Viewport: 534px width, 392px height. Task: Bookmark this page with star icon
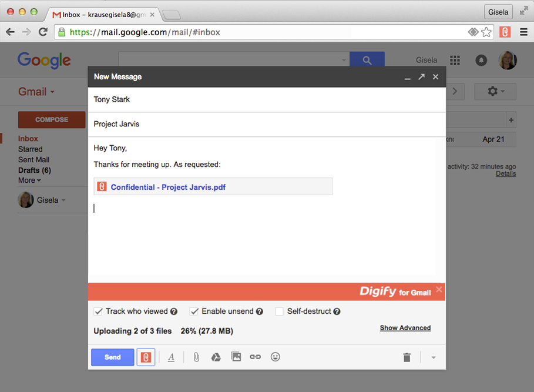pos(486,32)
